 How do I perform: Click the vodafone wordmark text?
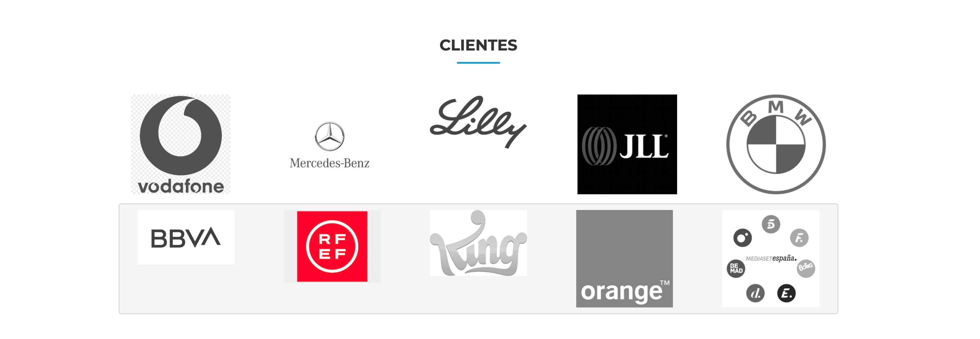click(x=181, y=186)
